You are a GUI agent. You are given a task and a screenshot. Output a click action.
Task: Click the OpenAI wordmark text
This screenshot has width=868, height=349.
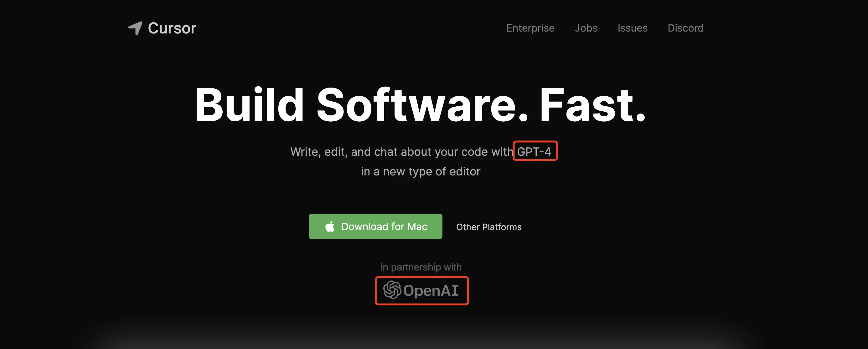point(431,291)
